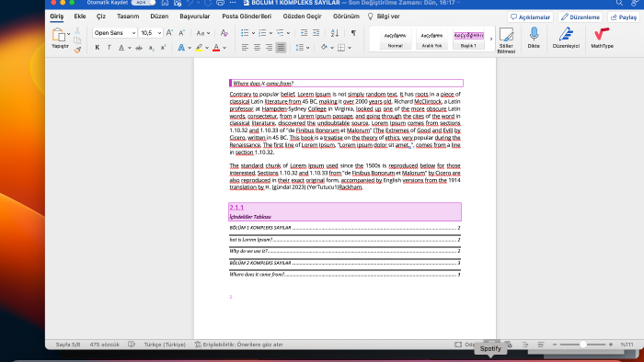Apply superscript formatting

163,48
